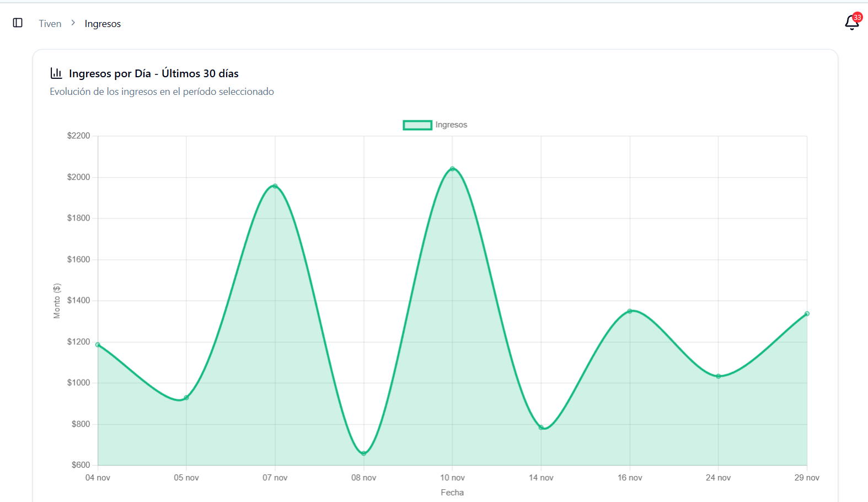Go to the Tiven breadcrumb

pyautogui.click(x=50, y=24)
